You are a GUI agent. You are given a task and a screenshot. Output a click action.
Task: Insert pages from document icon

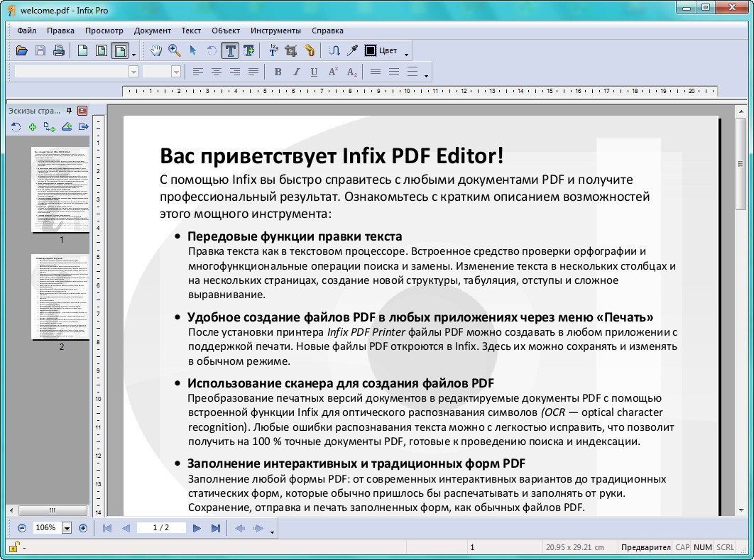pyautogui.click(x=49, y=126)
